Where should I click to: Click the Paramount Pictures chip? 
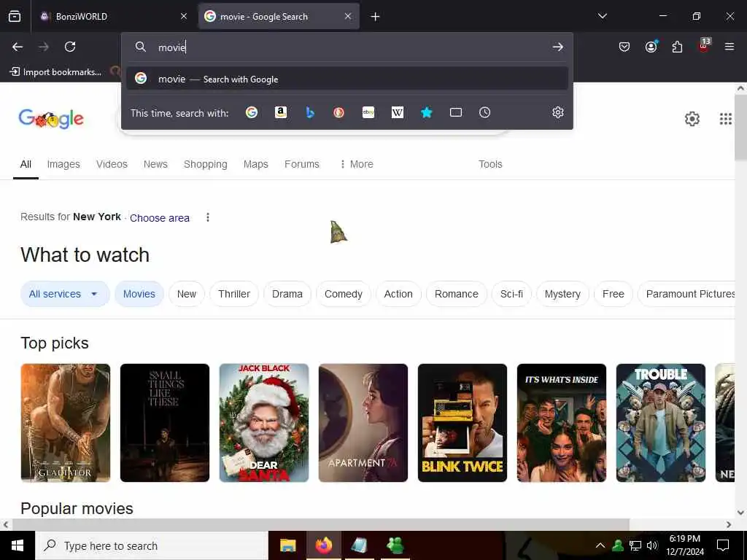[x=686, y=294]
